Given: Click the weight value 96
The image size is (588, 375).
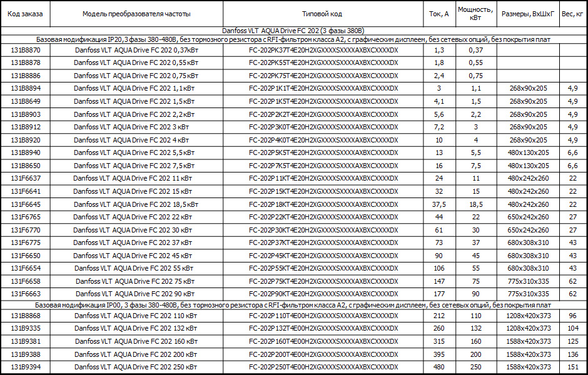Looking at the screenshot, I should pyautogui.click(x=572, y=316).
